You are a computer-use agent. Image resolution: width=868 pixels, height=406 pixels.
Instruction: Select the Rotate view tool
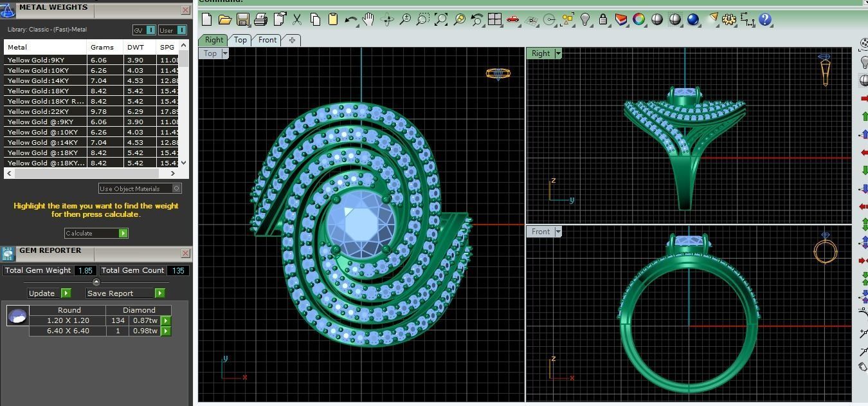tap(388, 19)
